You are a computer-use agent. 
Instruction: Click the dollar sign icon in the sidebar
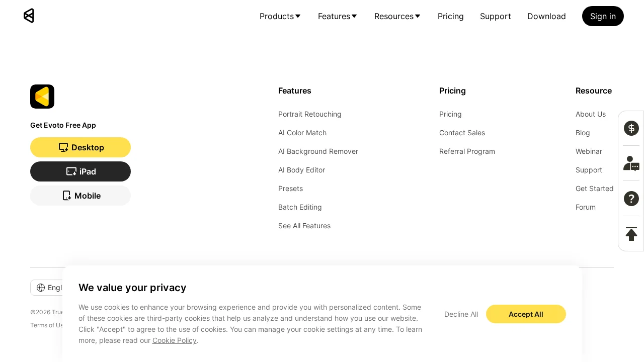point(631,128)
